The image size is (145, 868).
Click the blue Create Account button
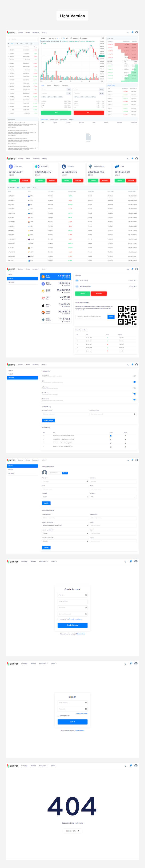(72, 625)
